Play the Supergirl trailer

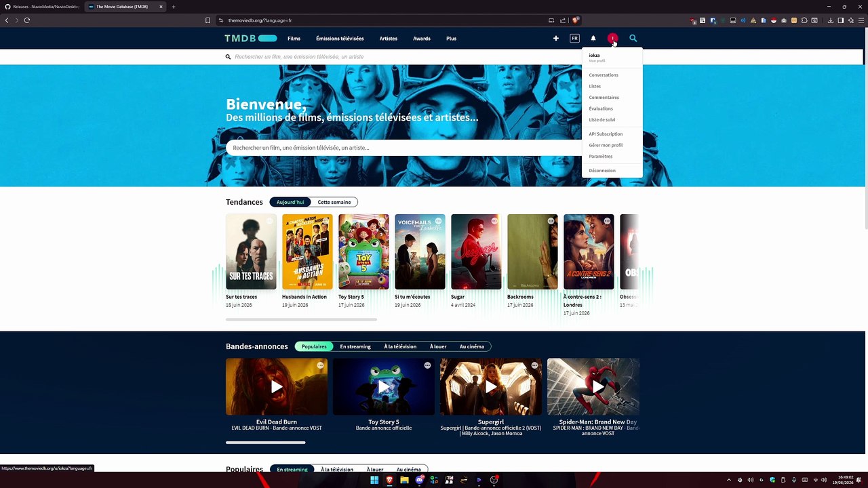(x=491, y=387)
